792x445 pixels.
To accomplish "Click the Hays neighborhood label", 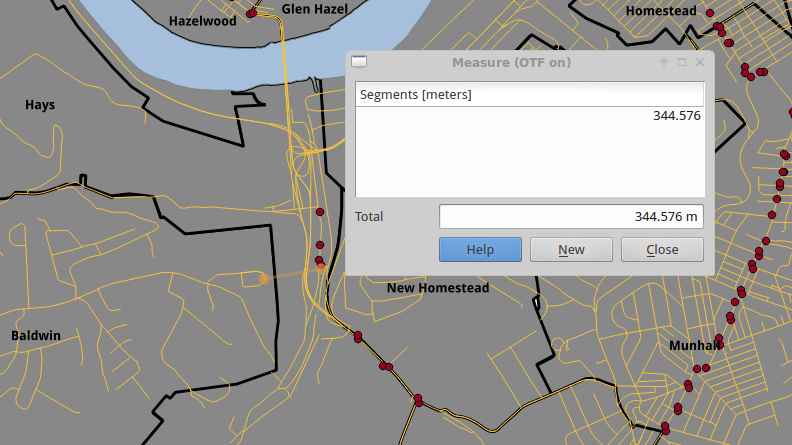I will click(x=40, y=105).
